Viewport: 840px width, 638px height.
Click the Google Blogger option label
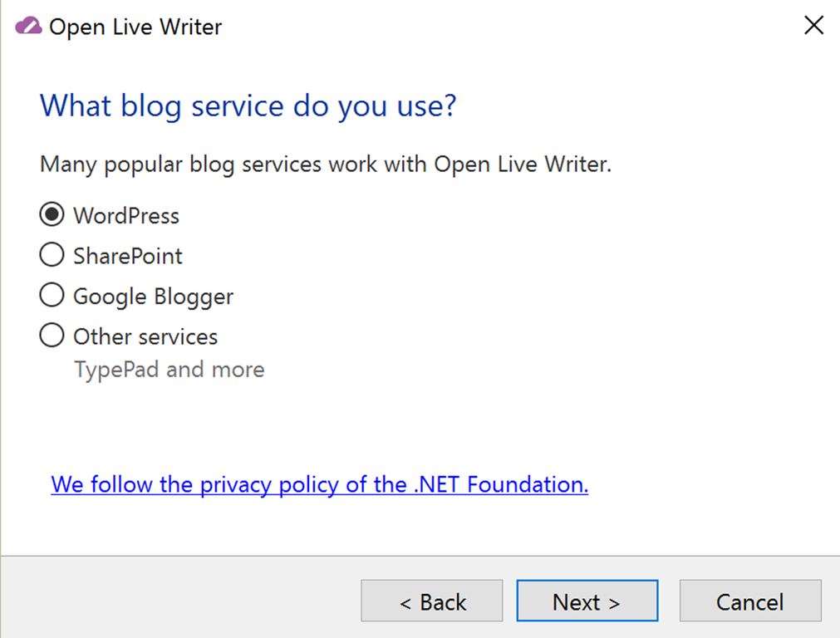[x=154, y=297]
